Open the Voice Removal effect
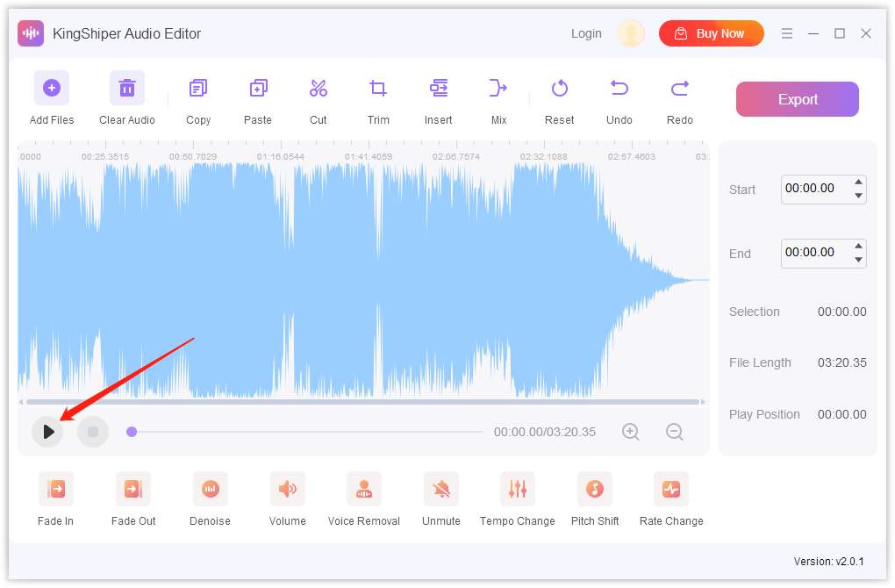Viewport: 895px width, 588px height. coord(364,489)
